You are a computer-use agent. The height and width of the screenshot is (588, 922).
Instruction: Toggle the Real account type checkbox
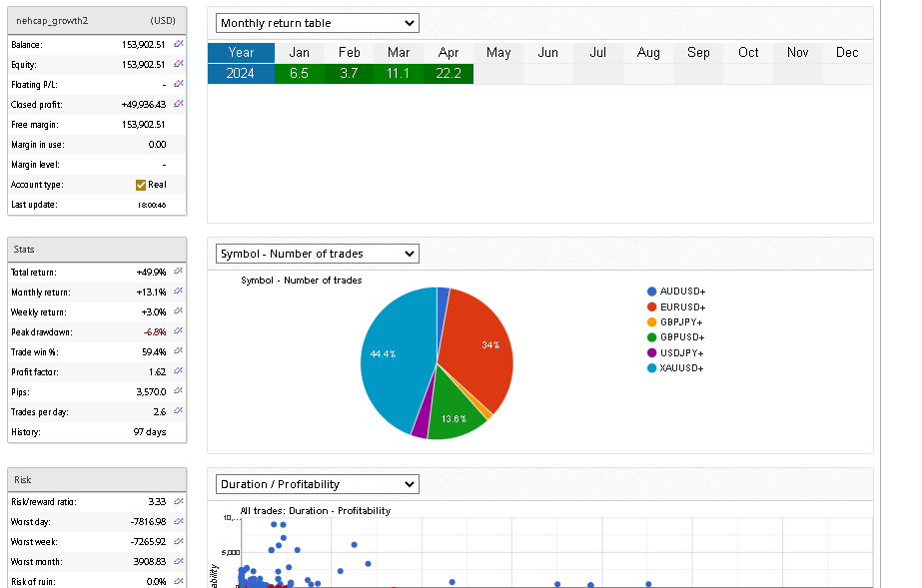141,185
